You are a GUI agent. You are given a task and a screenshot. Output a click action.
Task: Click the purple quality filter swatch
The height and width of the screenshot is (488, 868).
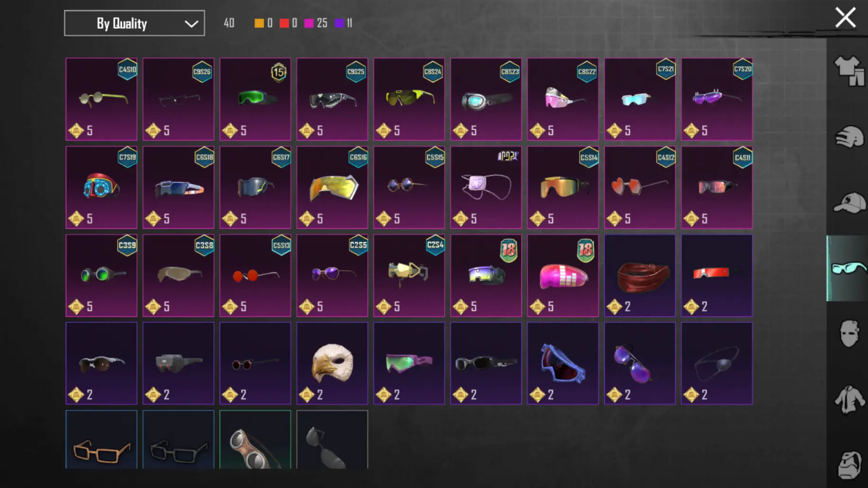[339, 23]
